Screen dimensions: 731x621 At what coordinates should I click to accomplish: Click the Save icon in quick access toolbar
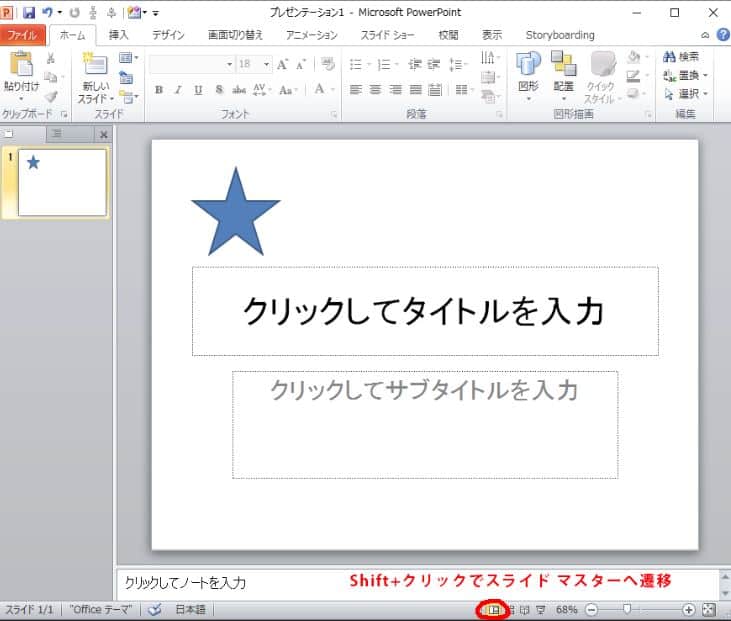click(x=28, y=12)
